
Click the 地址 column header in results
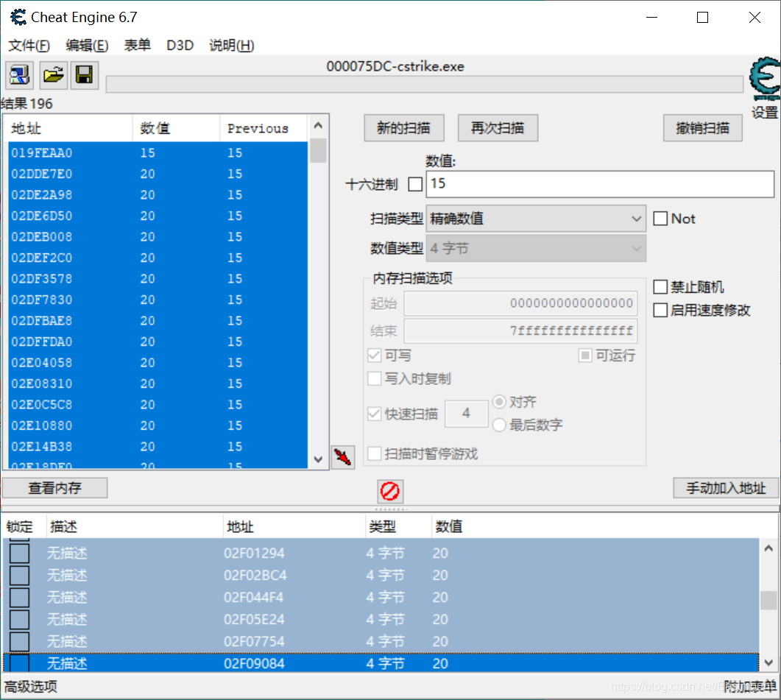[68, 129]
